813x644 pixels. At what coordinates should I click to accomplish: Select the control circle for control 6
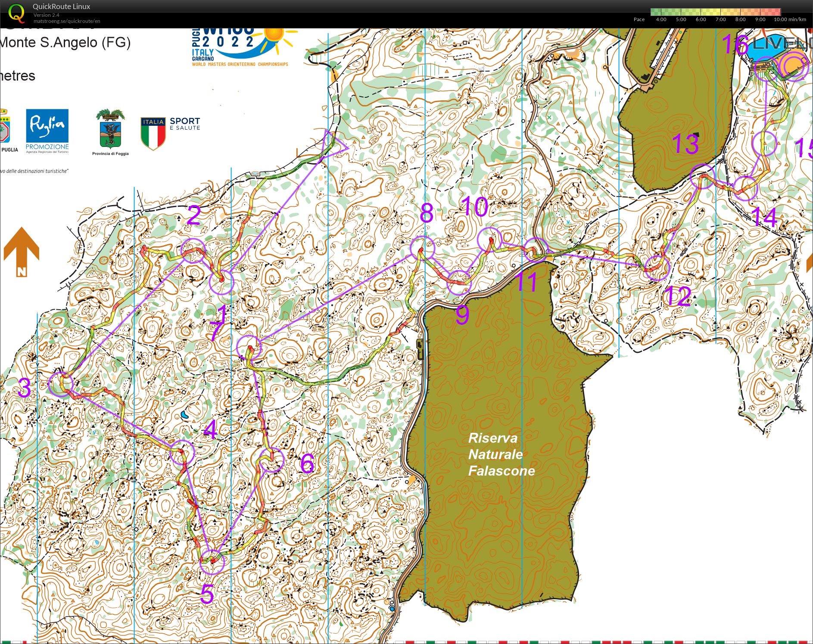click(x=271, y=460)
